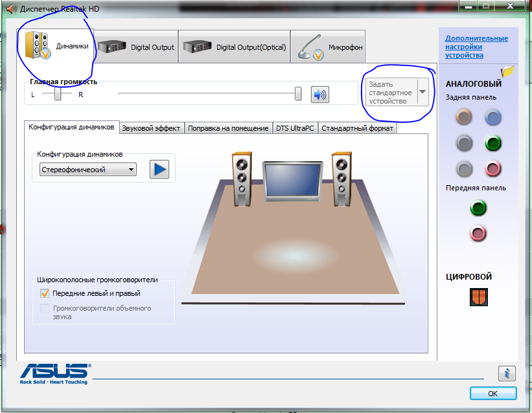
Task: Open the Динамики device tab
Action: [x=56, y=46]
